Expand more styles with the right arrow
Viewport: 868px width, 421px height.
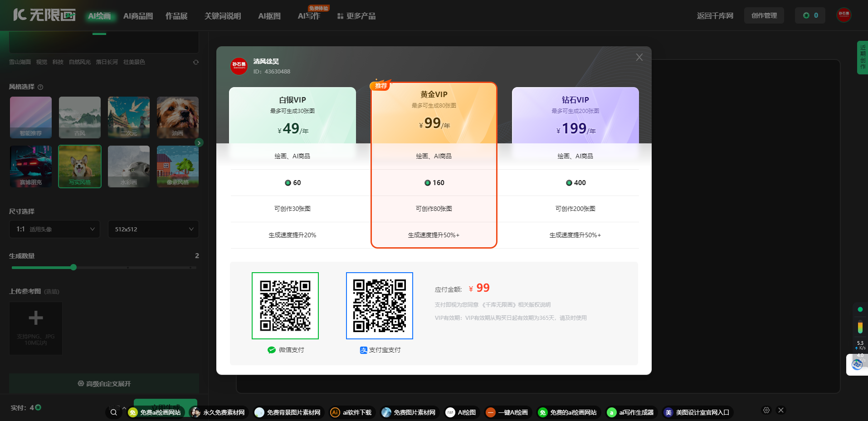point(199,142)
